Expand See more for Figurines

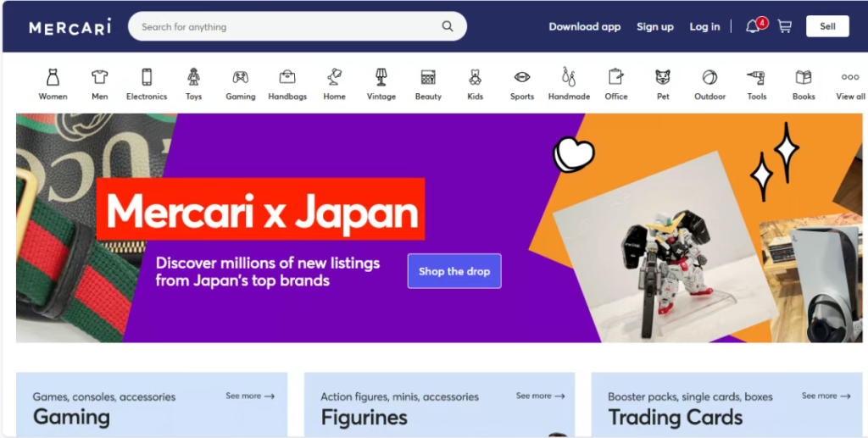coord(540,396)
